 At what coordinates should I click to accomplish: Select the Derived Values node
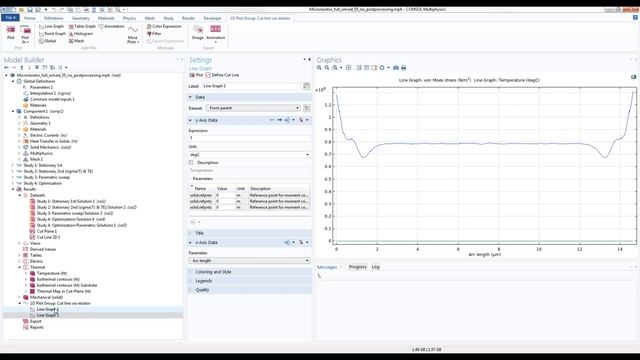coord(43,249)
